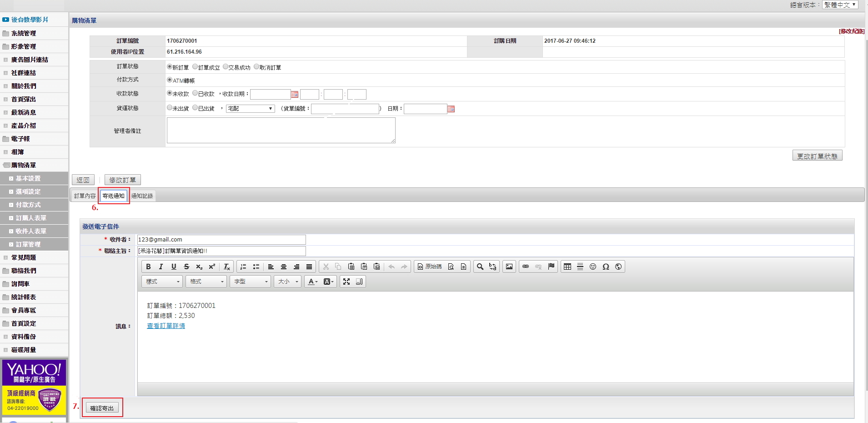The width and height of the screenshot is (868, 423).
Task: Click the insert image icon
Action: click(x=509, y=267)
